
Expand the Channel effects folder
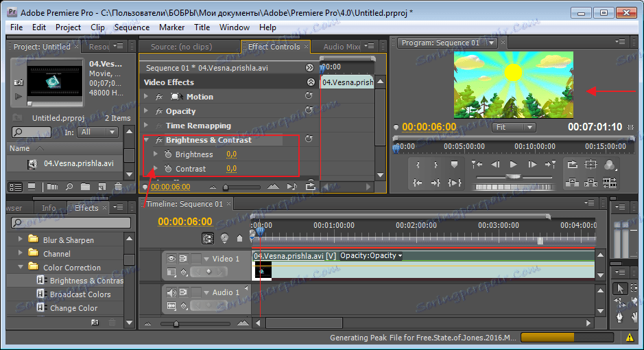pyautogui.click(x=21, y=253)
